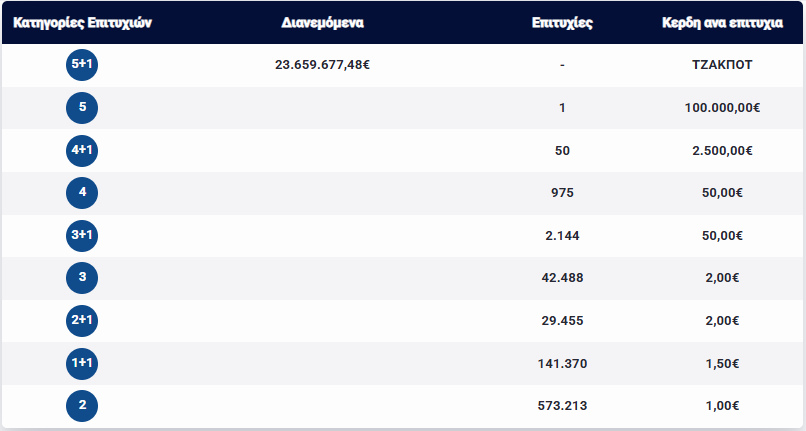Screen dimensions: 806x431
Task: Click the 2+1 category badge
Action: tap(82, 321)
